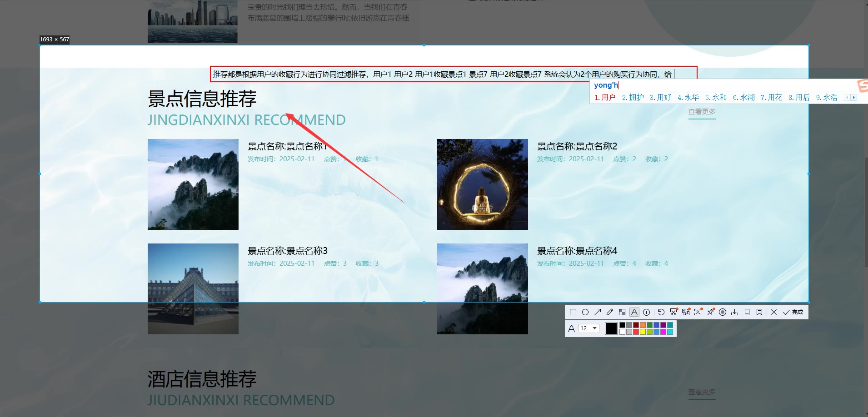Click 点赞: 3 under 景点名称3

(335, 263)
